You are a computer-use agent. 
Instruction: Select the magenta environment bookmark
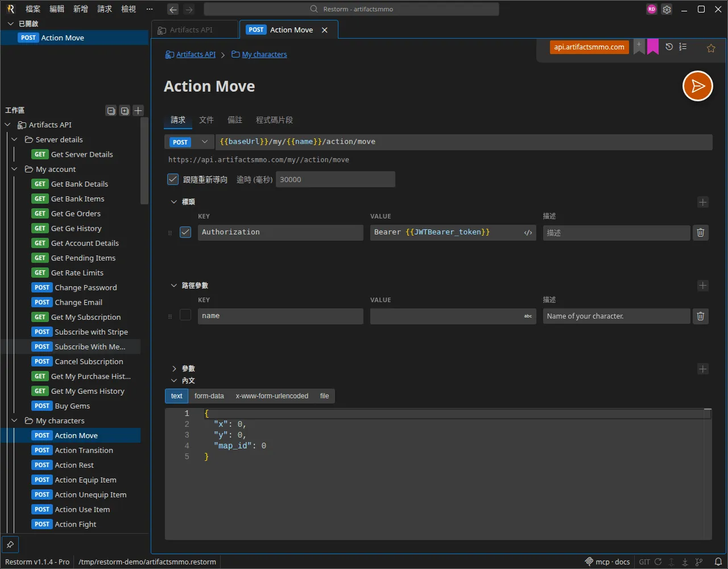click(653, 47)
